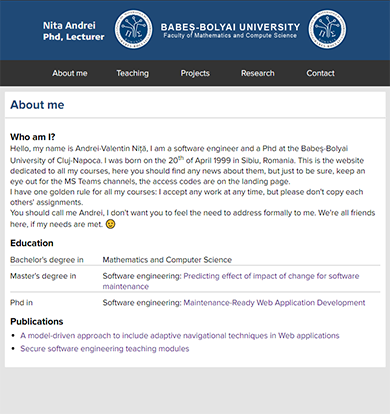Click the 'About me' page heading
The width and height of the screenshot is (390, 414).
[x=37, y=105]
